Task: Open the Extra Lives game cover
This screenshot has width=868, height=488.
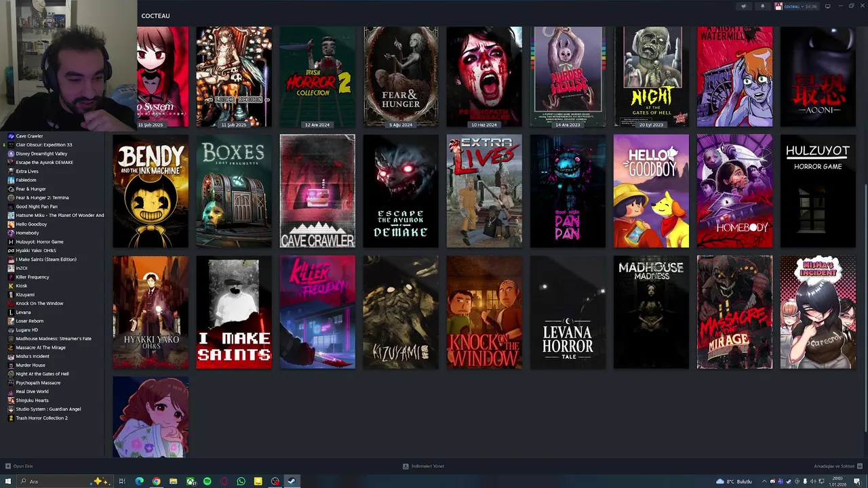Action: 484,191
